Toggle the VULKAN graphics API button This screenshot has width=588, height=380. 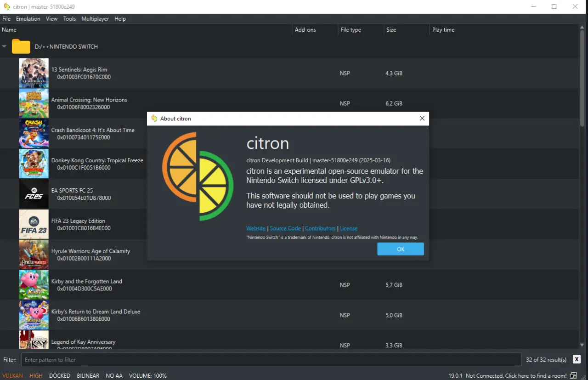click(x=12, y=375)
